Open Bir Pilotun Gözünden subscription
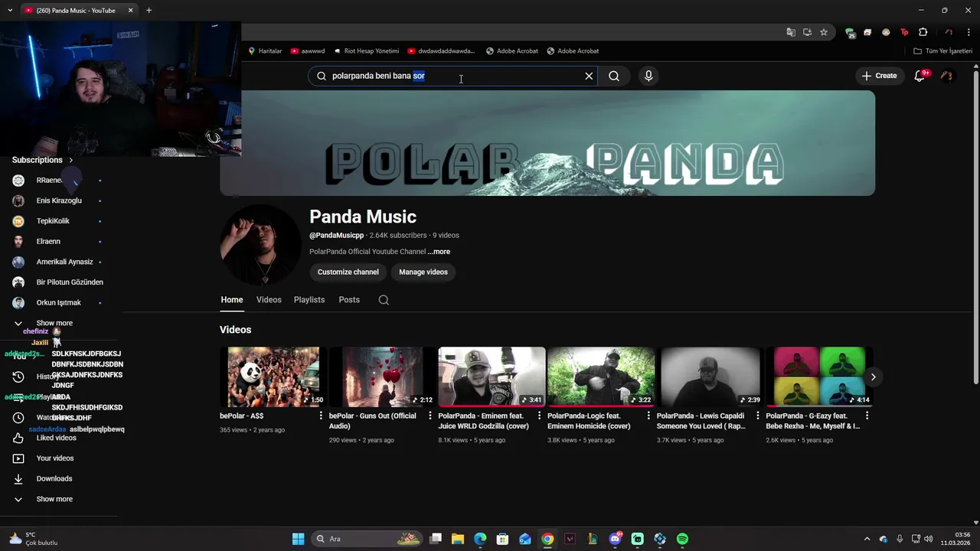The height and width of the screenshot is (551, 980). click(x=69, y=282)
